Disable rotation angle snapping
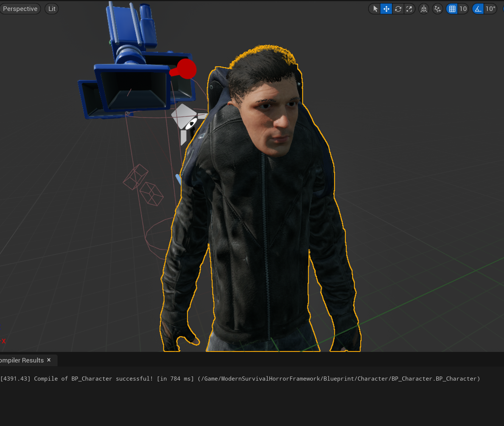Image resolution: width=504 pixels, height=426 pixels. click(x=478, y=9)
